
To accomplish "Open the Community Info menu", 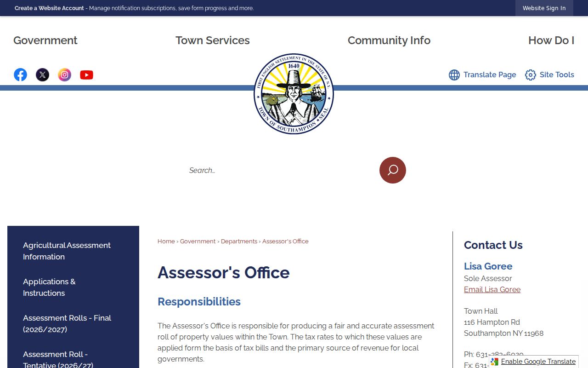I will point(389,40).
